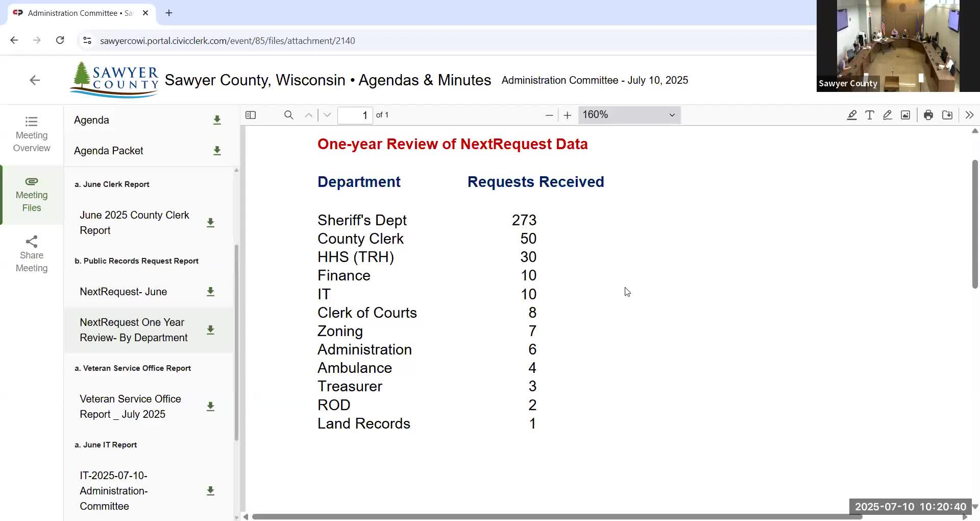The width and height of the screenshot is (980, 521).
Task: Save the PDF with download icon
Action: [947, 115]
